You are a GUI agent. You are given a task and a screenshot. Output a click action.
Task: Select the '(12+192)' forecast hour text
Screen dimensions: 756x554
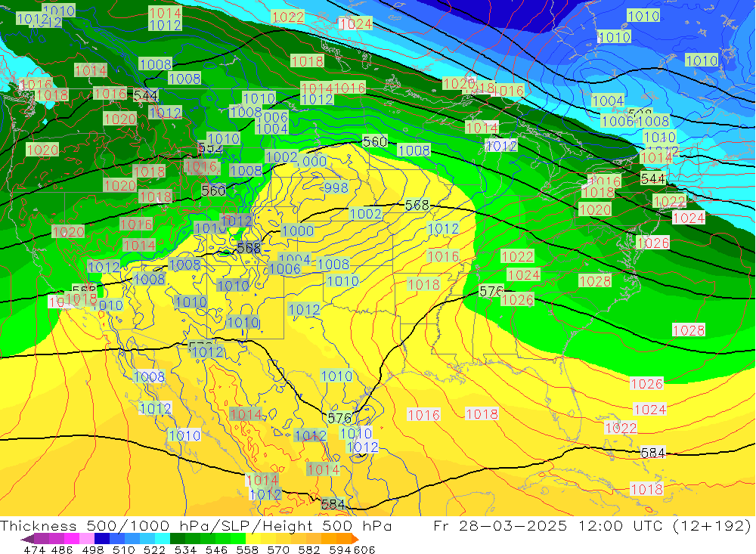coord(712,525)
